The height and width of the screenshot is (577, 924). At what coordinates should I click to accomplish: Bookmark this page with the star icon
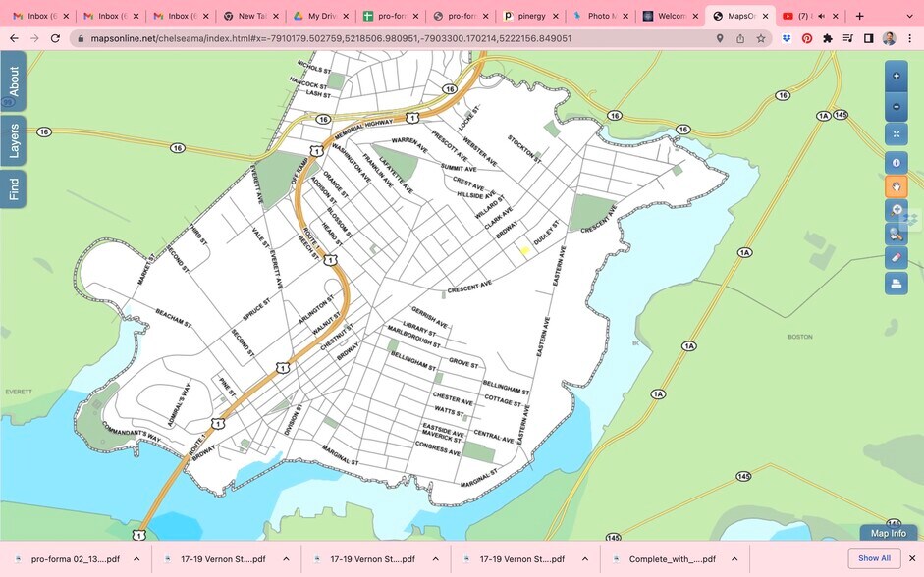point(761,38)
